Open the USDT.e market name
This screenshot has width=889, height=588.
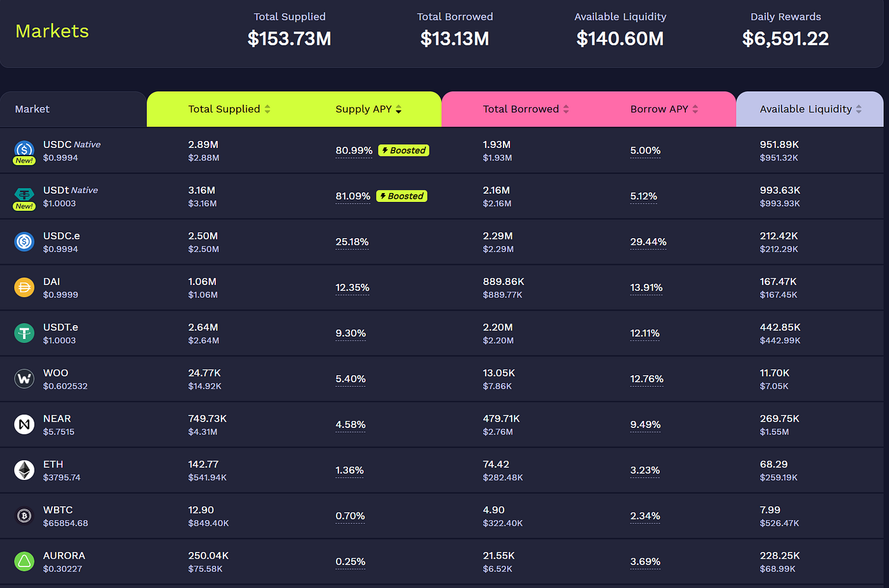pos(60,328)
